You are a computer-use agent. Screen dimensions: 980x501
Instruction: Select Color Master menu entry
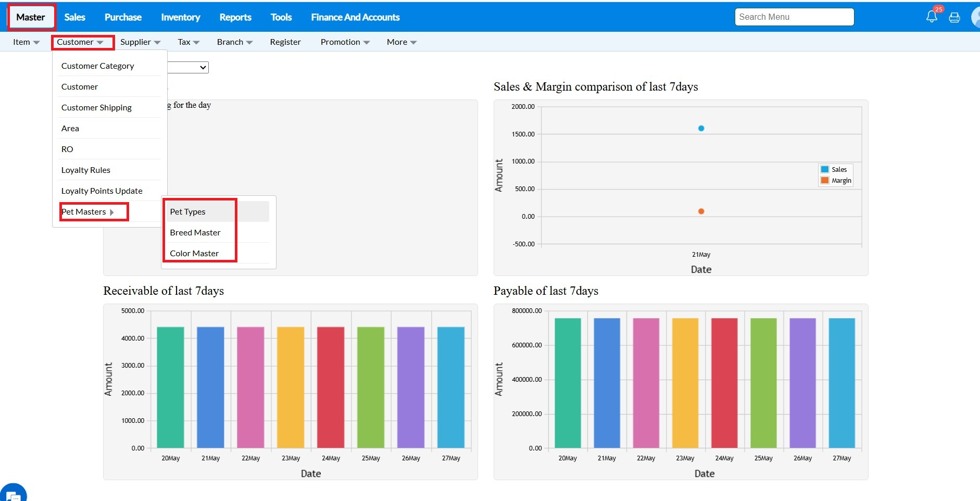pos(194,254)
